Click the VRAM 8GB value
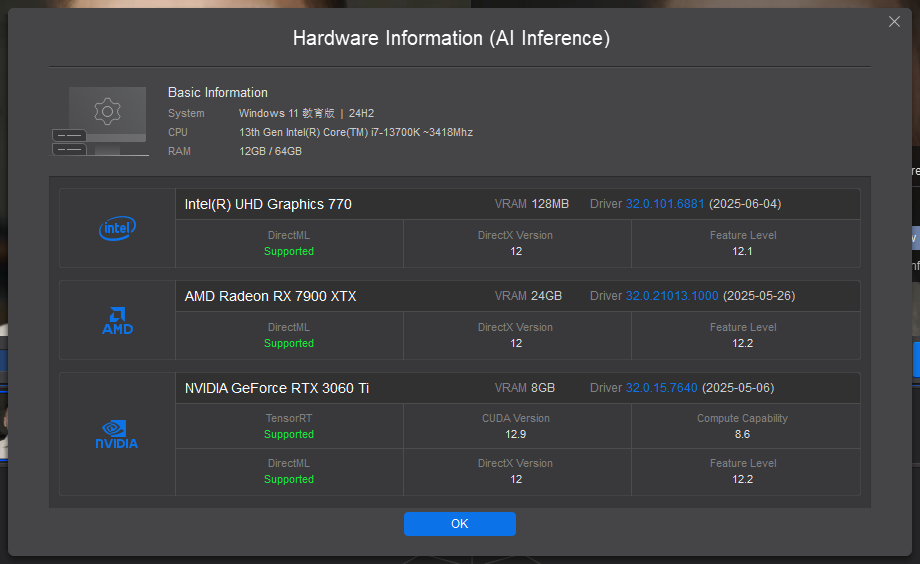 [543, 388]
